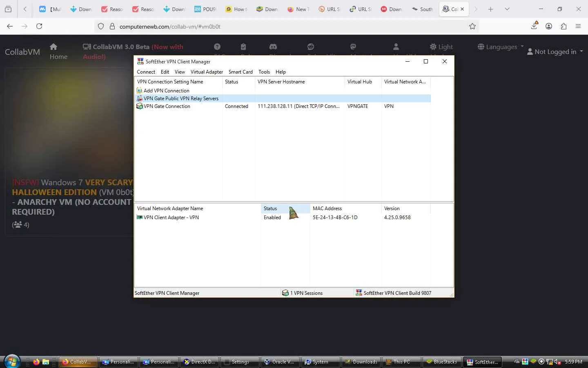
Task: Open the View menu
Action: (180, 72)
